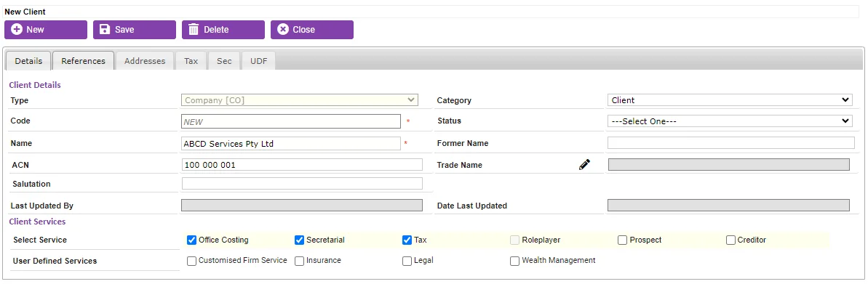Untick the Secretarial checkbox
Viewport: 868px width, 284px height.
click(x=300, y=240)
